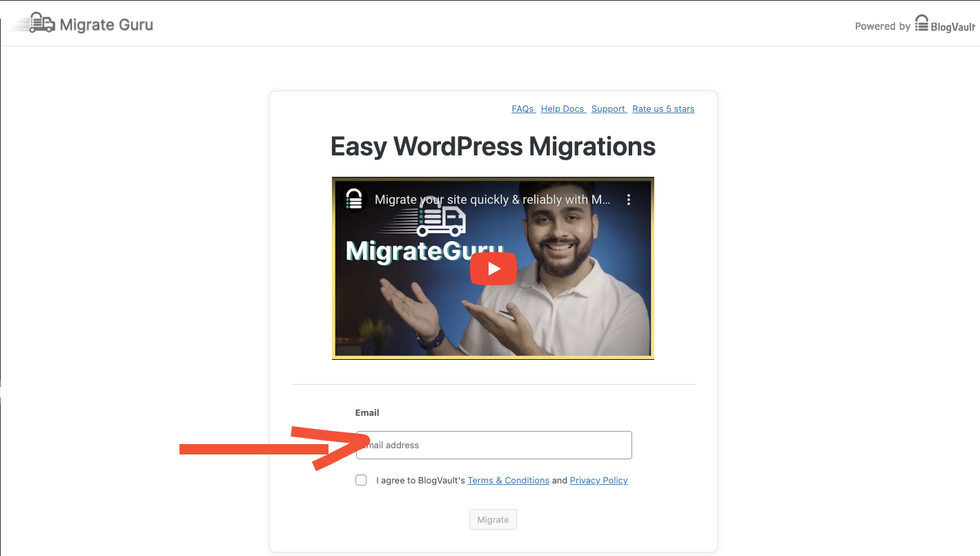Open the Help Docs link
This screenshot has height=556, width=980.
(x=562, y=109)
